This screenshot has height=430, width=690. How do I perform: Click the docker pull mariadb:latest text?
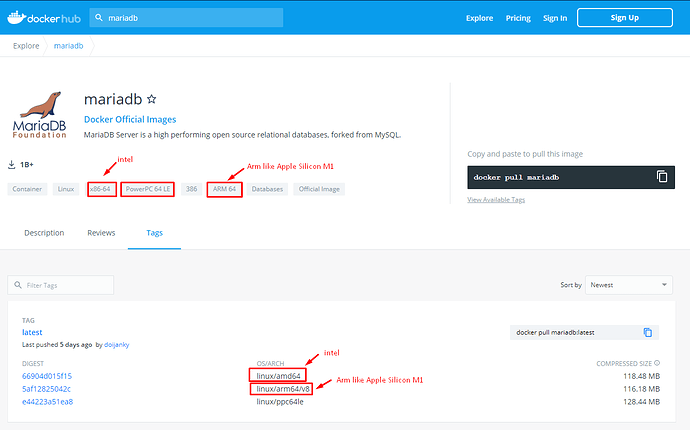[x=555, y=332]
